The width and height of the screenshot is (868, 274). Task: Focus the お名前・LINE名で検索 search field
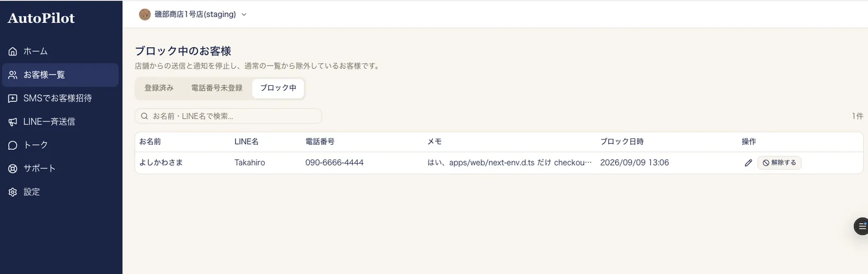coord(228,116)
